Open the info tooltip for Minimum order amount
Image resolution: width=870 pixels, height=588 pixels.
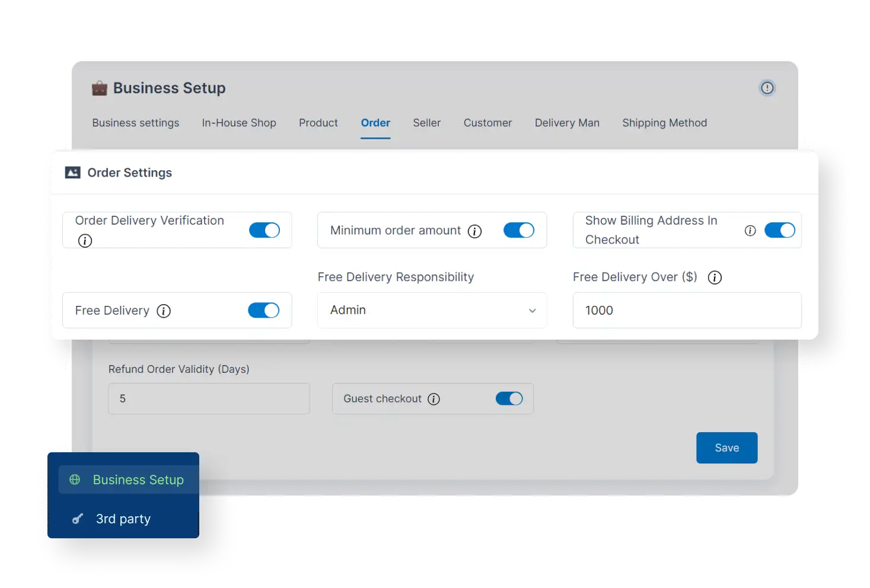(x=474, y=231)
